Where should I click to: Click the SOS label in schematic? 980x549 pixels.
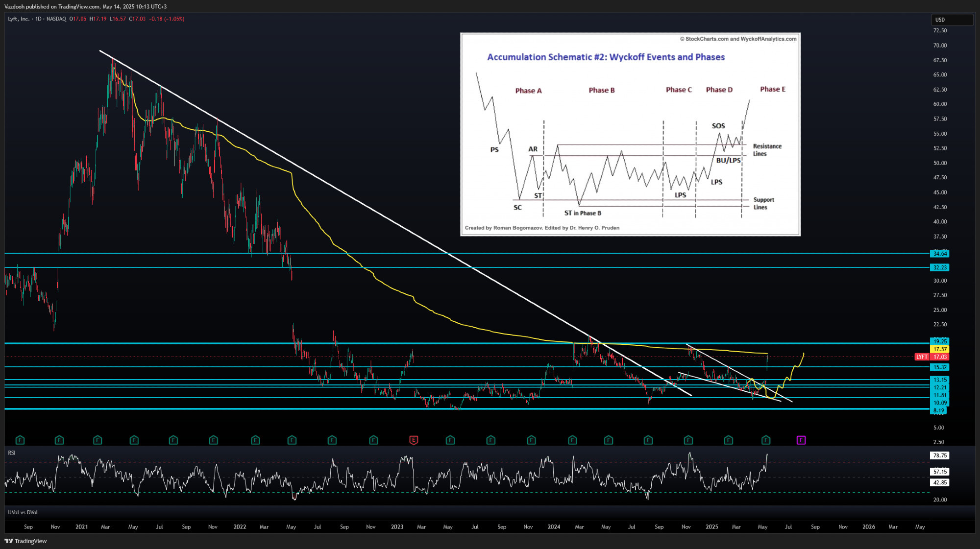tap(718, 126)
